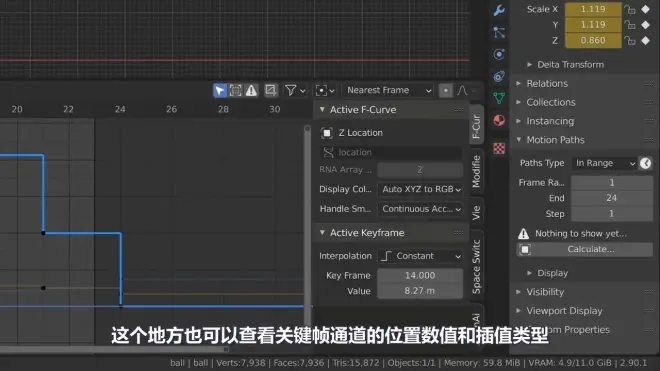Open Display Color Auto XYZ to RGB dropdown
The width and height of the screenshot is (660, 371).
pos(420,189)
